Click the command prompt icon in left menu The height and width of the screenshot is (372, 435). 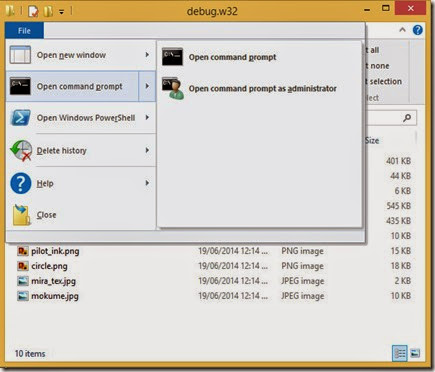tap(20, 86)
